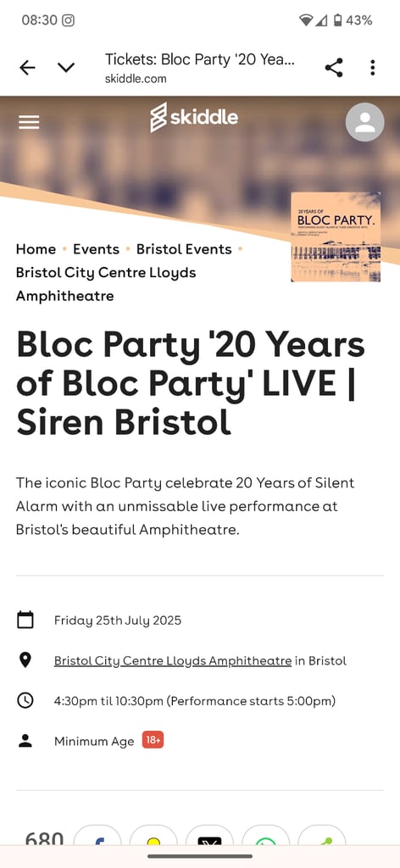Go to Home breadcrumb

tap(36, 249)
